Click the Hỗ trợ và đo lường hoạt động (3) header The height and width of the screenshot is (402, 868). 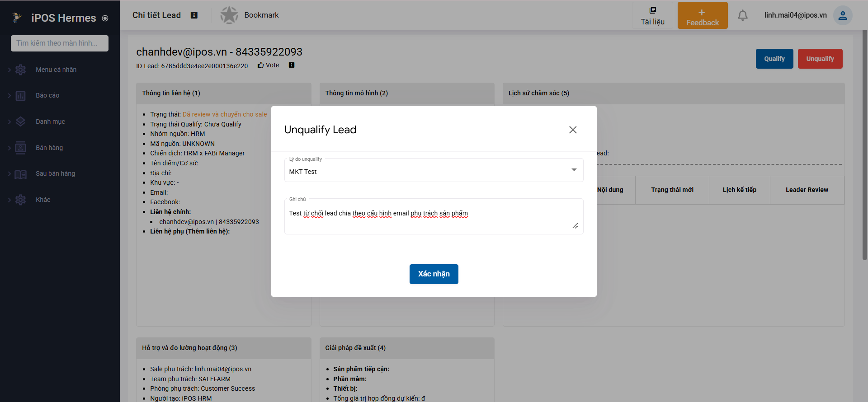(x=224, y=348)
